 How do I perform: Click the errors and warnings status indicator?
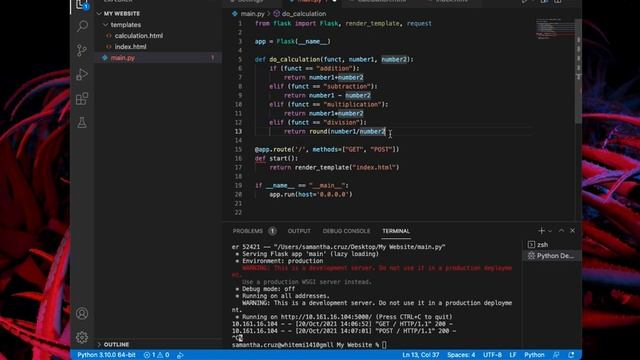pyautogui.click(x=156, y=355)
